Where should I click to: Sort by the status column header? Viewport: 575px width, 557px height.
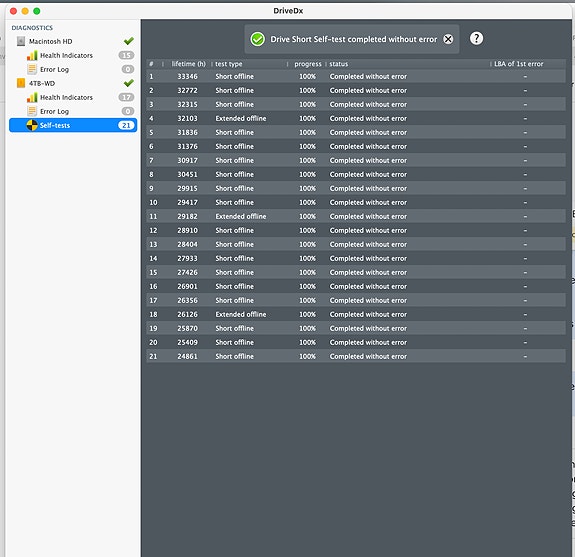click(x=338, y=64)
